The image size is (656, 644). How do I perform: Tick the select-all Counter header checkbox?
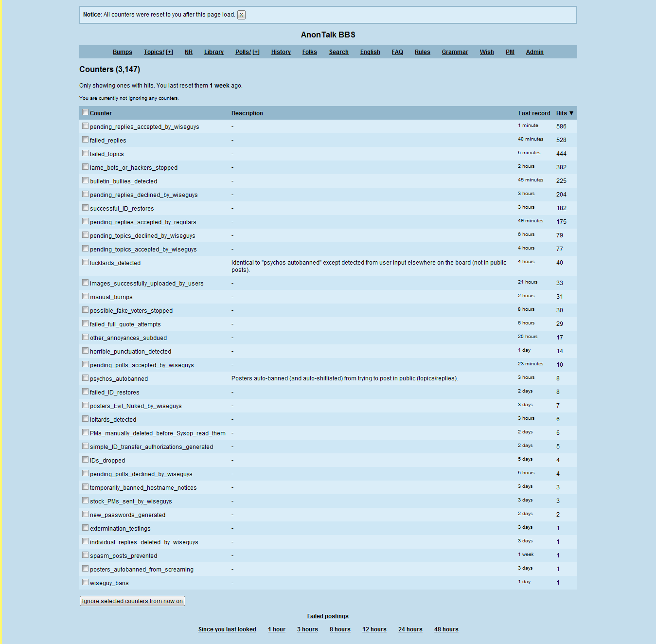(86, 112)
